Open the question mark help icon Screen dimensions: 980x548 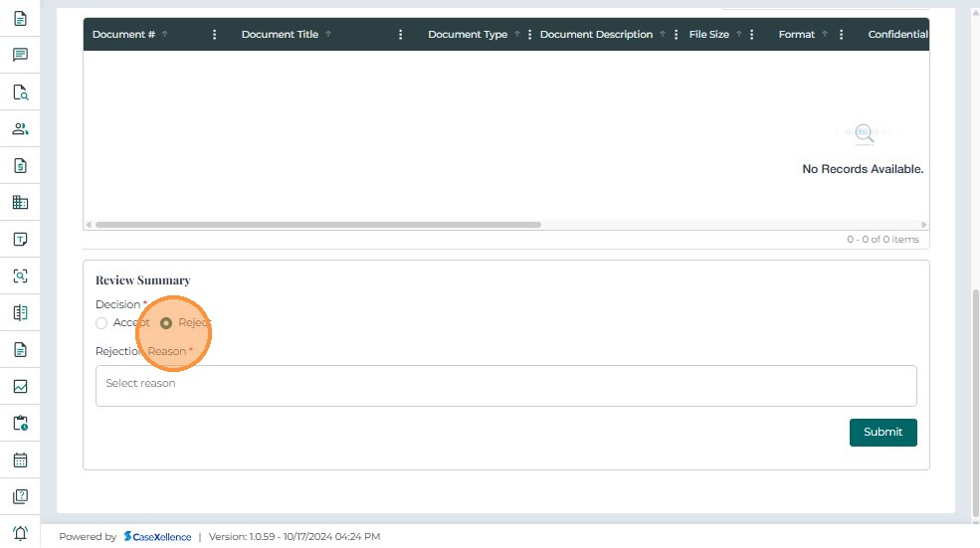tap(20, 496)
